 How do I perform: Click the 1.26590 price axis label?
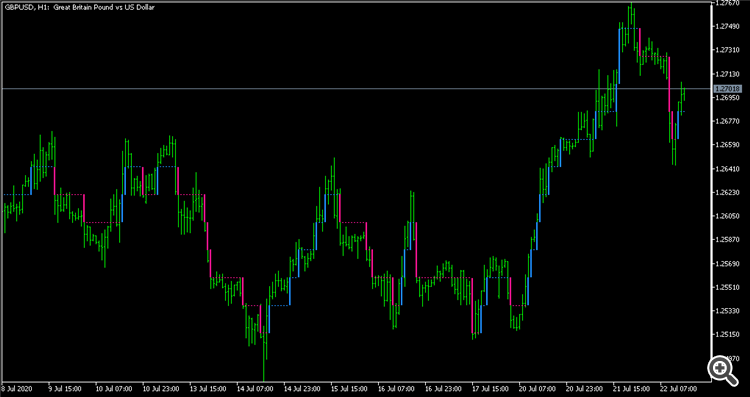pyautogui.click(x=727, y=145)
